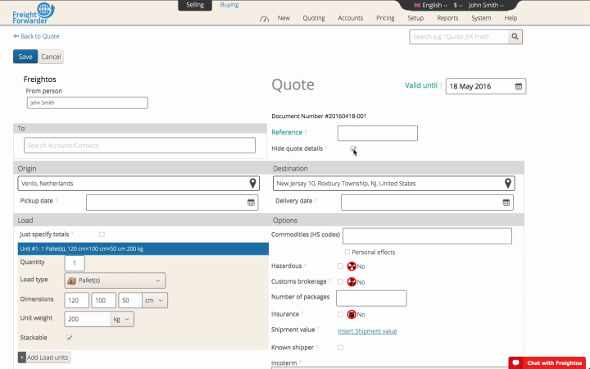Open the Pickup date calendar icon
The image size is (590, 369).
click(x=251, y=203)
